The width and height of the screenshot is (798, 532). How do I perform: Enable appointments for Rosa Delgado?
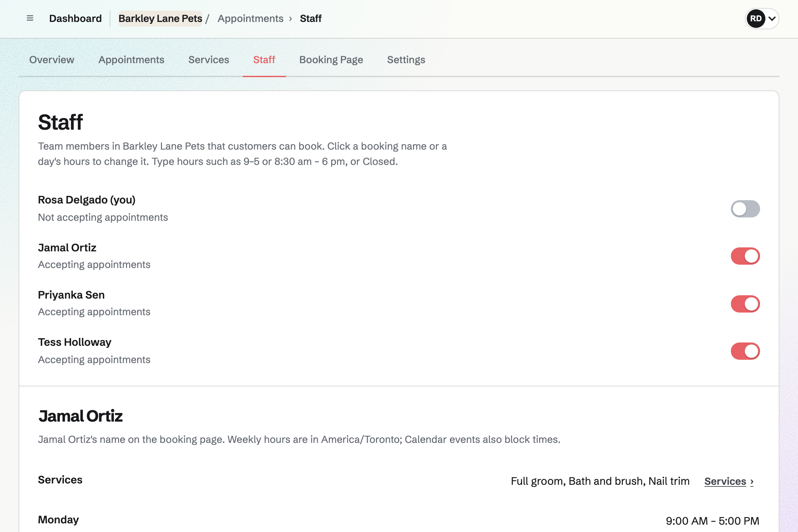pyautogui.click(x=745, y=209)
